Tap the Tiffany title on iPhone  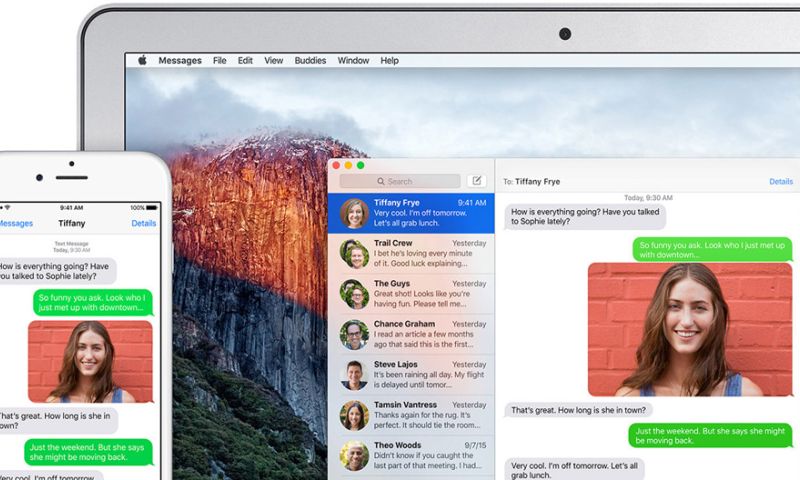(71, 223)
